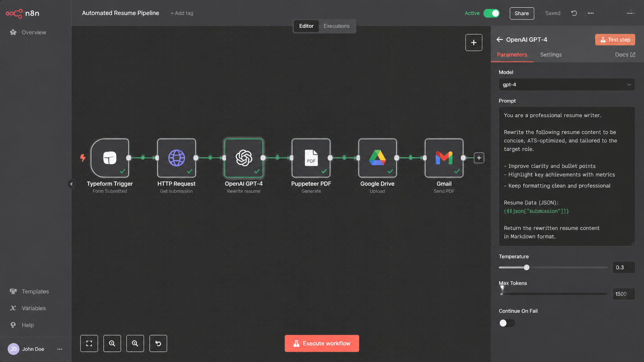This screenshot has width=644, height=362.
Task: Open John Doe account options menu
Action: coord(60,349)
